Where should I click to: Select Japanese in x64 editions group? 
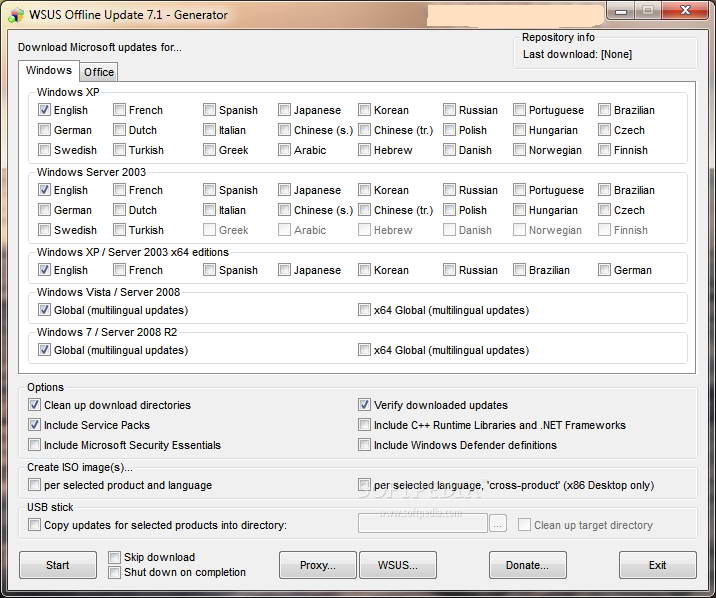point(284,270)
